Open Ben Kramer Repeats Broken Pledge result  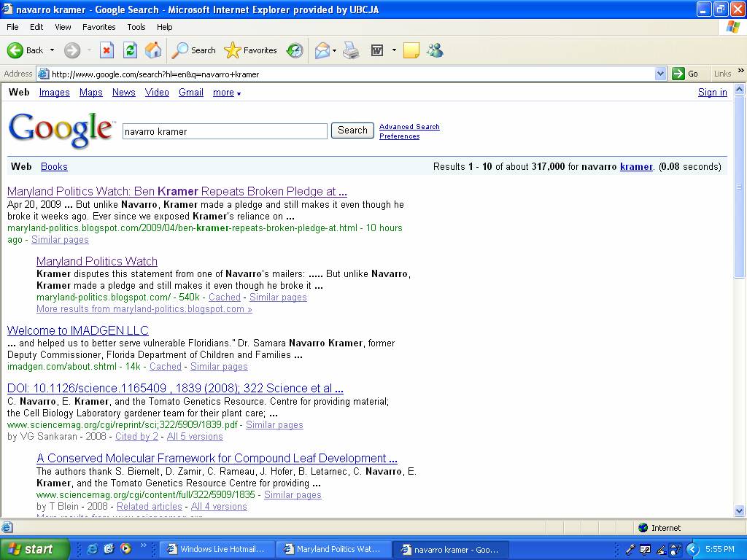coord(177,192)
